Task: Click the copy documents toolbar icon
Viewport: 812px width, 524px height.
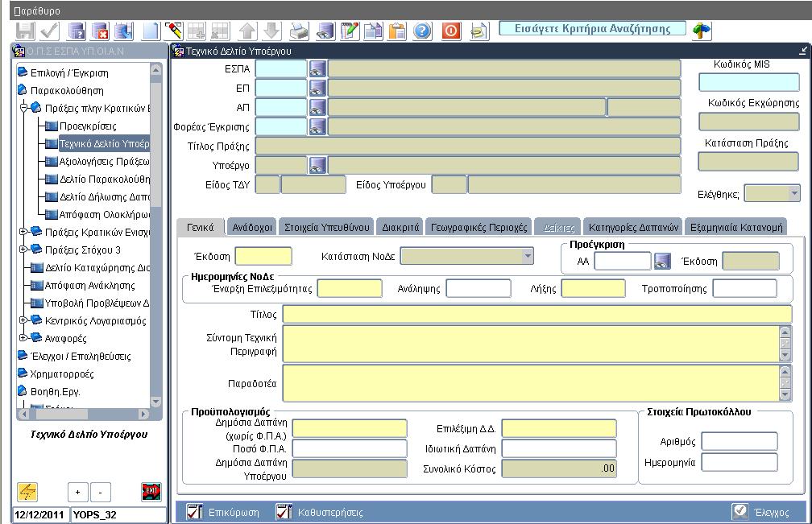Action: pos(374,31)
